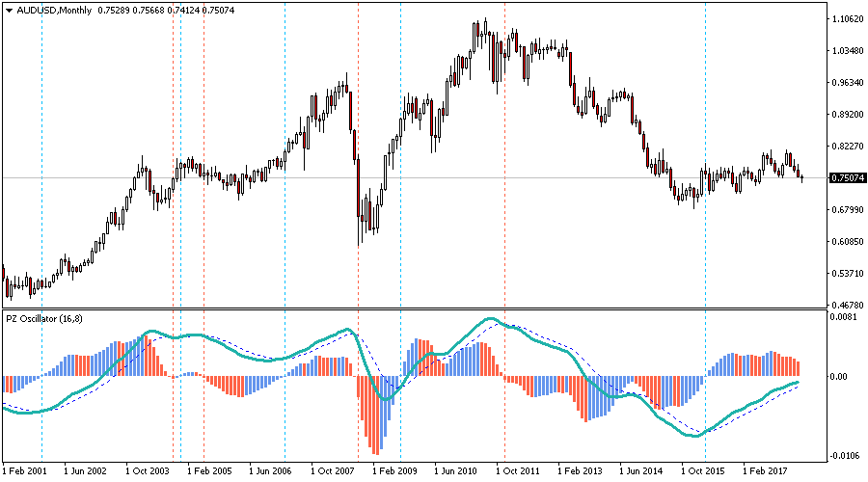This screenshot has width=868, height=482.
Task: Select the 1 Feb 2001 date marker
Action: (x=26, y=472)
